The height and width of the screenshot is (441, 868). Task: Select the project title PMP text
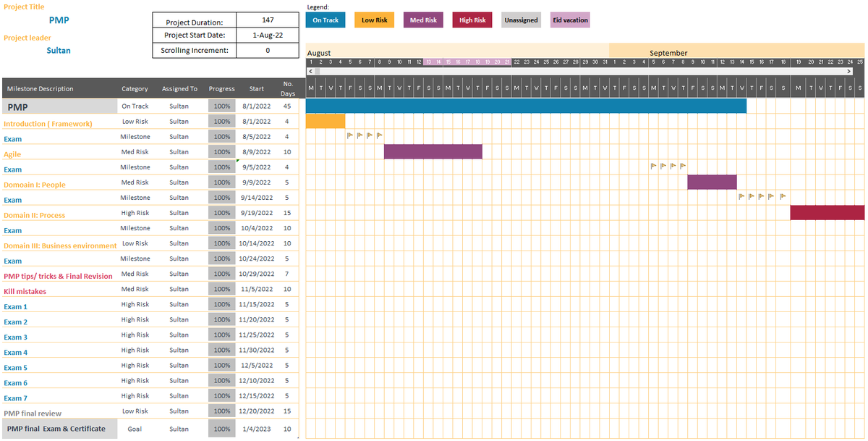[59, 20]
